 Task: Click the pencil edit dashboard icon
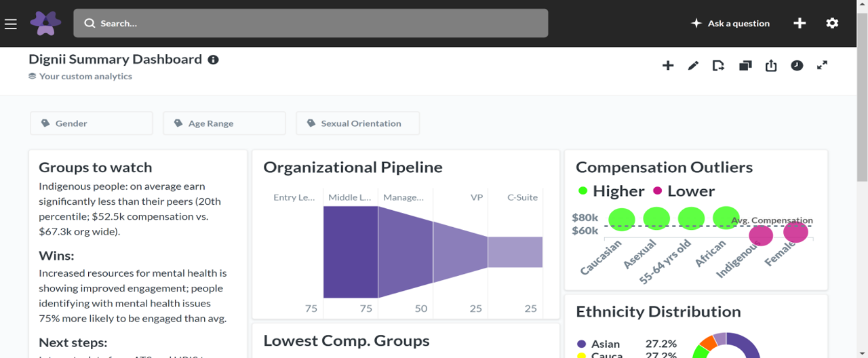(x=693, y=66)
